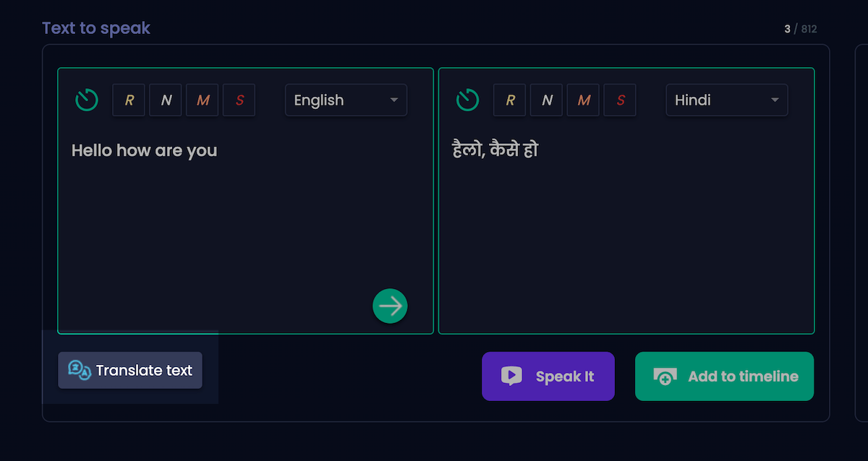Image resolution: width=868 pixels, height=461 pixels.
Task: Click the 3 / 812 character counter
Action: (800, 29)
